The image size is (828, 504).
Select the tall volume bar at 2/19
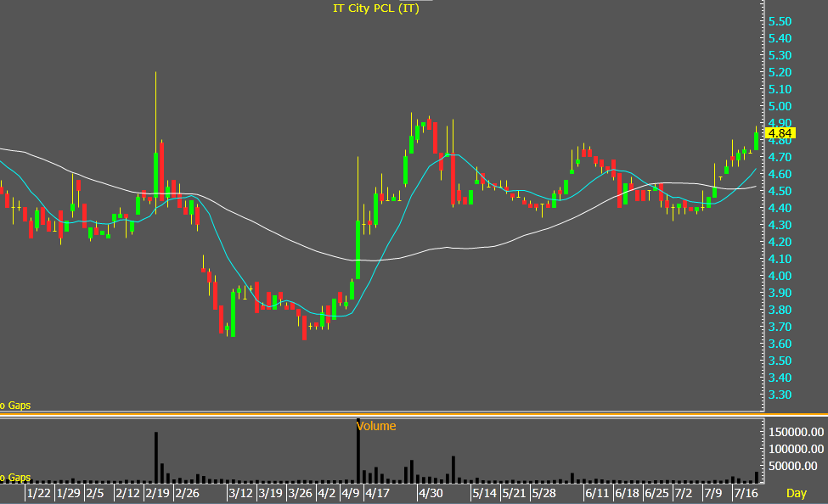click(155, 457)
